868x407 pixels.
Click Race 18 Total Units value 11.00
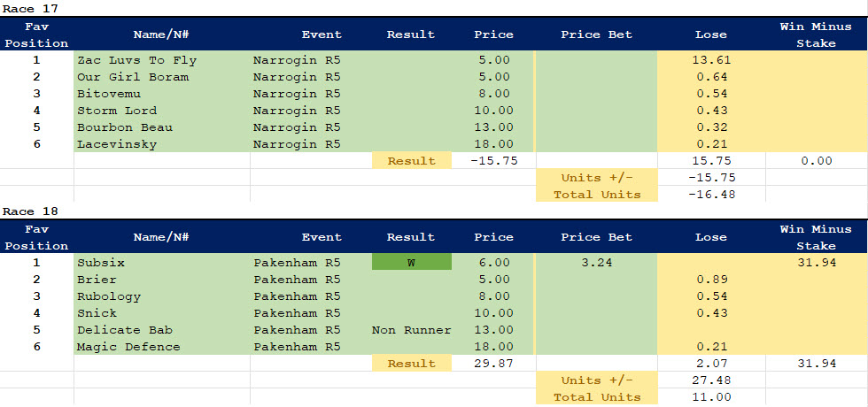pos(710,397)
